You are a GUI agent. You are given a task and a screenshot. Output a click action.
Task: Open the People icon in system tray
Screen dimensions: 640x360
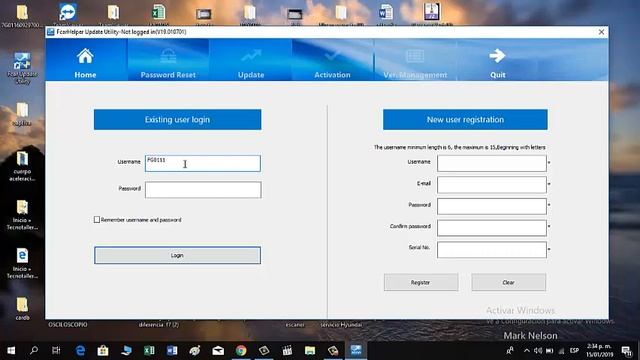(510, 350)
